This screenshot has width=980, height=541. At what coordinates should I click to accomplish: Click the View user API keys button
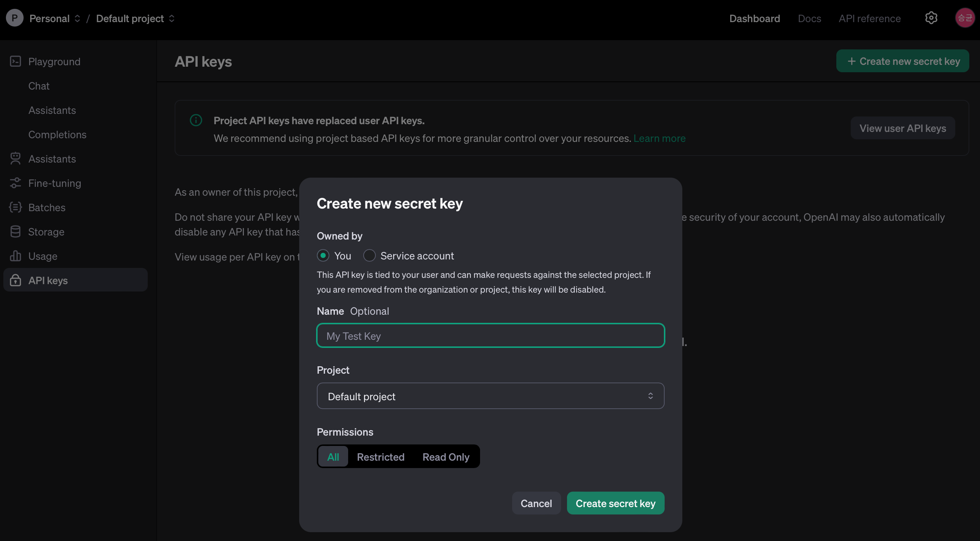click(902, 128)
